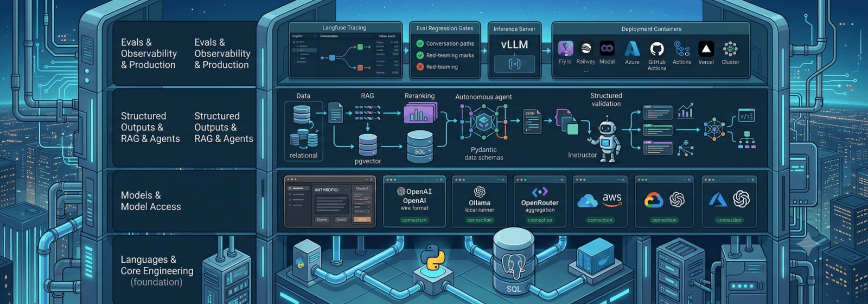Select the Railway icon

click(586, 48)
